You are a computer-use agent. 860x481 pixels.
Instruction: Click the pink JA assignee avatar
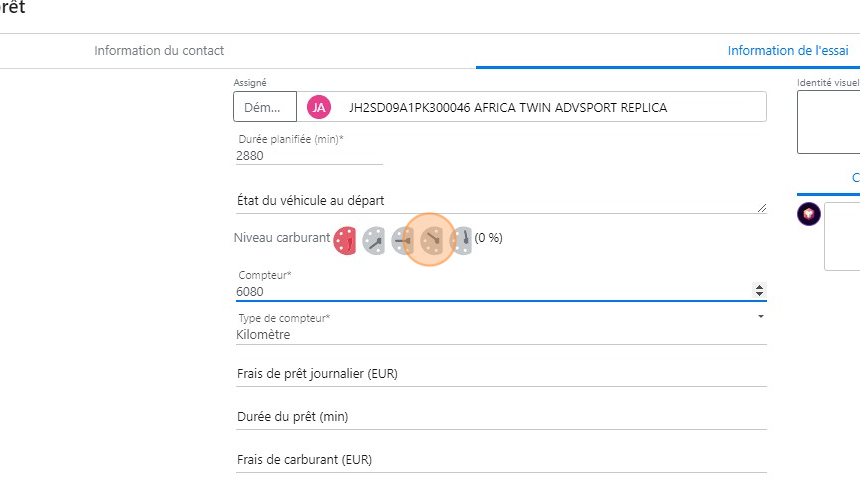click(319, 107)
